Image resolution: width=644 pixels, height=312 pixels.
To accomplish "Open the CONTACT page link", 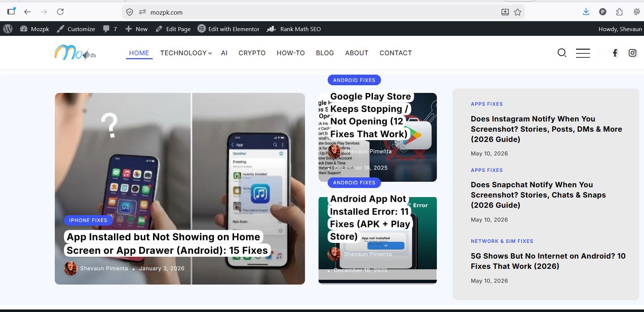I will tap(396, 53).
